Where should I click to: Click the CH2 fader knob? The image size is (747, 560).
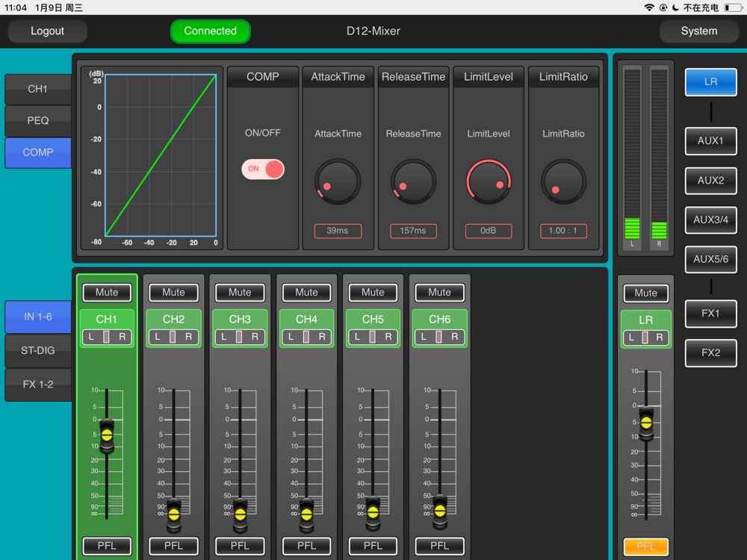point(174,514)
